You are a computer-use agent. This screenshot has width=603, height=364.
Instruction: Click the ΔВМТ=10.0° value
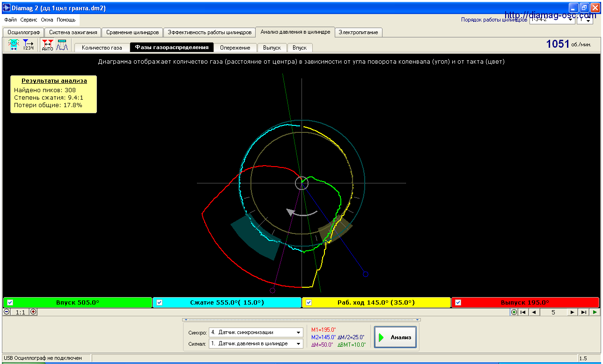[x=351, y=344]
